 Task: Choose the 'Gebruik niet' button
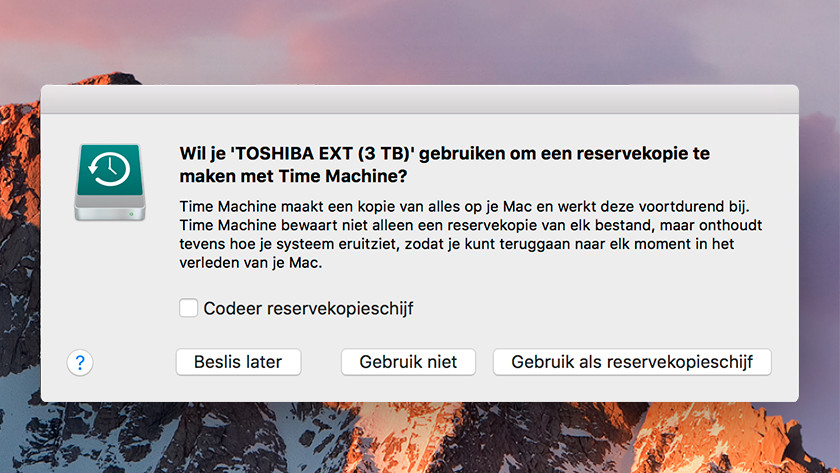pos(408,362)
